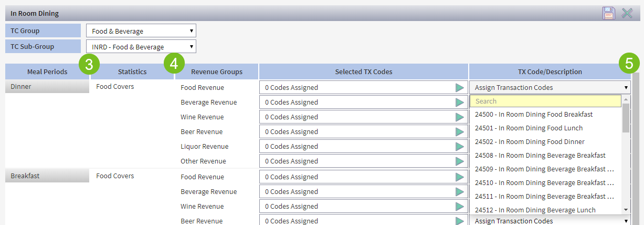Image resolution: width=644 pixels, height=225 pixels.
Task: Expand the TC Sub-Group dropdown
Action: tap(141, 47)
